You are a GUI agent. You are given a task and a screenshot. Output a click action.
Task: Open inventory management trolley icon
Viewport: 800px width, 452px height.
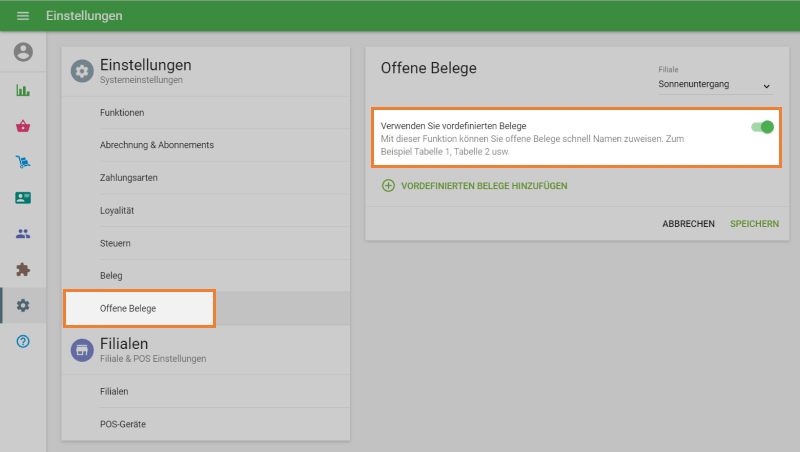pyautogui.click(x=23, y=162)
